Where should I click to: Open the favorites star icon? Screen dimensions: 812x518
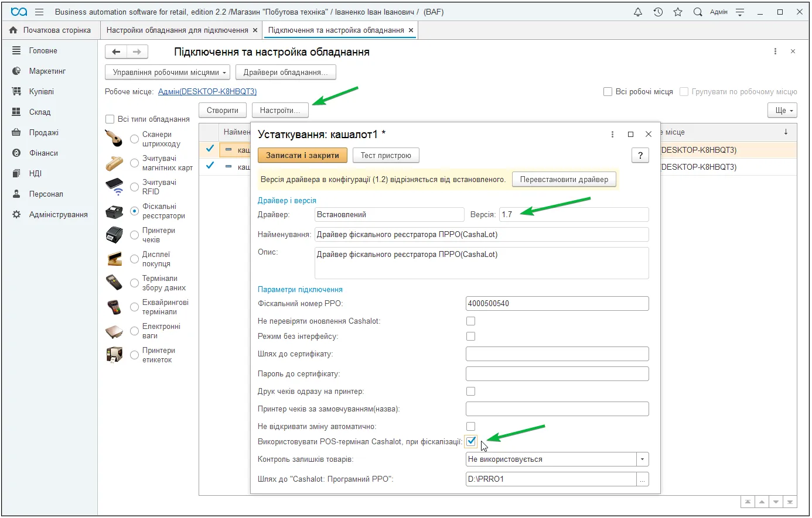pyautogui.click(x=678, y=12)
